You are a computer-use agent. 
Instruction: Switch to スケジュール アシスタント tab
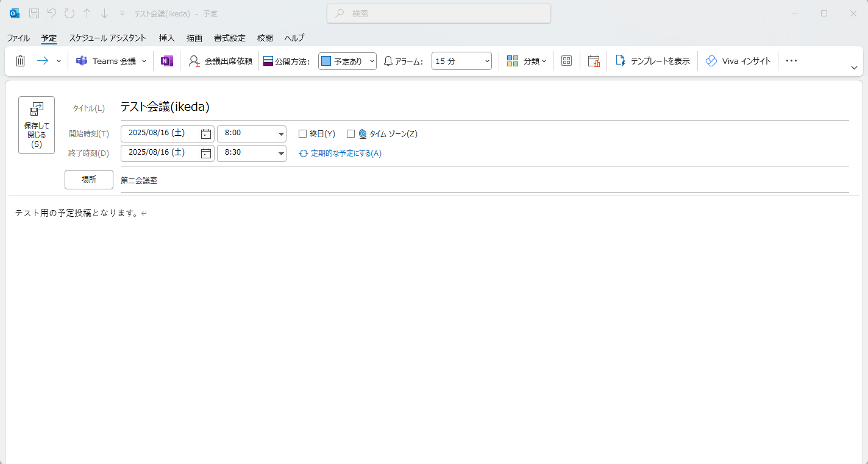click(107, 38)
